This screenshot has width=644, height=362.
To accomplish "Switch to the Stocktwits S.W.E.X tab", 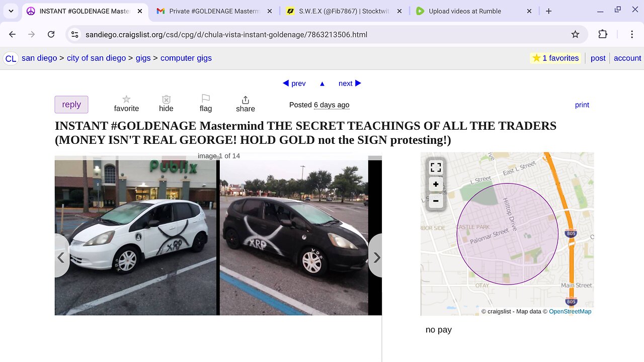I will coord(345,11).
